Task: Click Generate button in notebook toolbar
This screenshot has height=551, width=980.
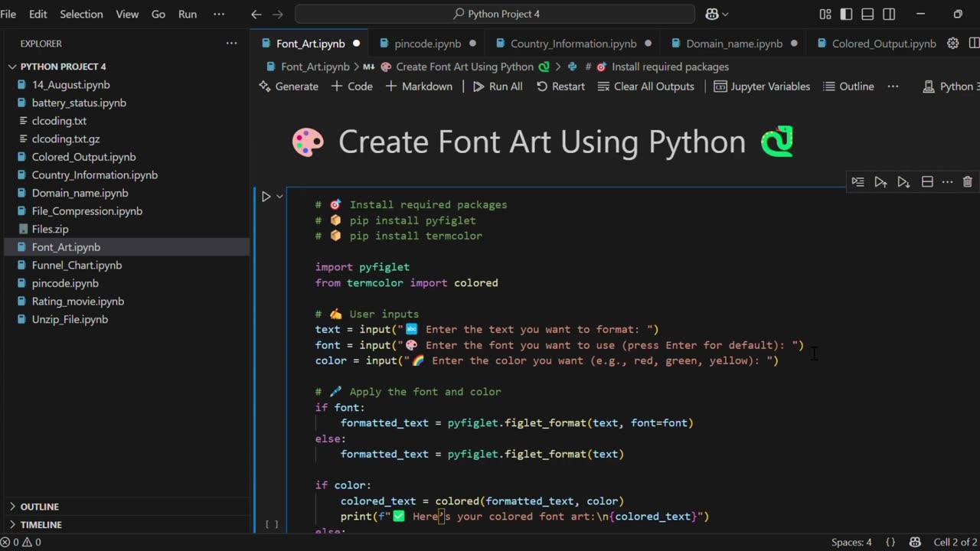Action: (289, 86)
